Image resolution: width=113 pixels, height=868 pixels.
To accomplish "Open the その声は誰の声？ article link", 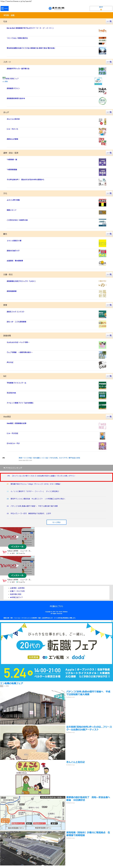I will (26, 180).
